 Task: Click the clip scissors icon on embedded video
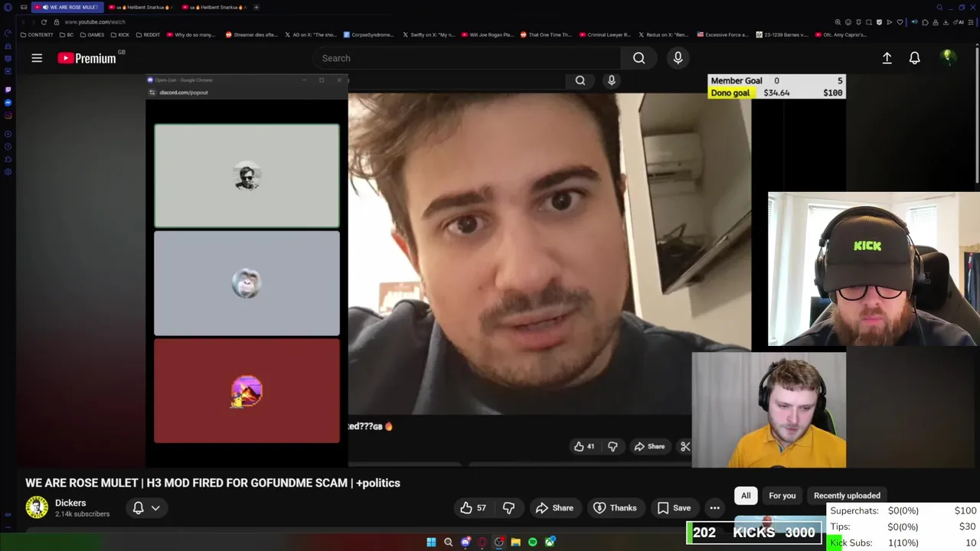685,446
